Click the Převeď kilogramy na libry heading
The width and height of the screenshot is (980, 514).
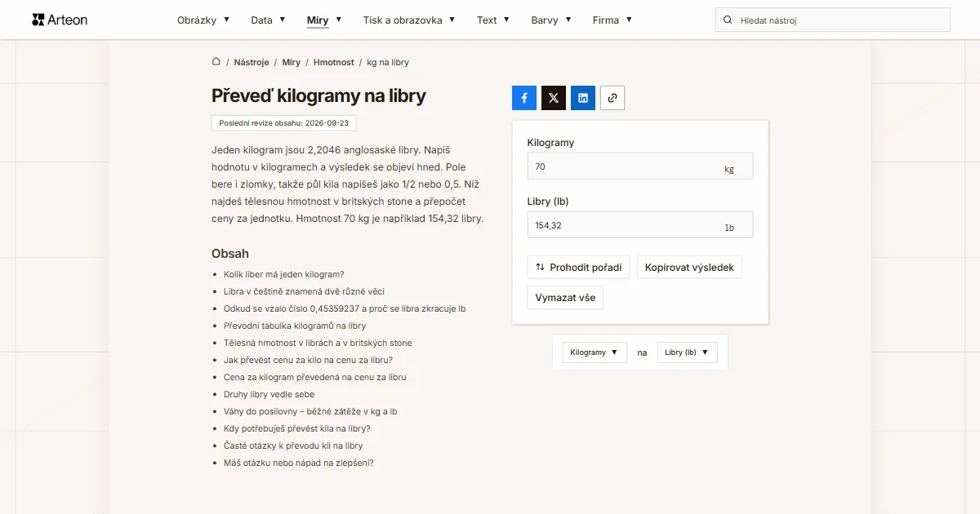click(318, 95)
